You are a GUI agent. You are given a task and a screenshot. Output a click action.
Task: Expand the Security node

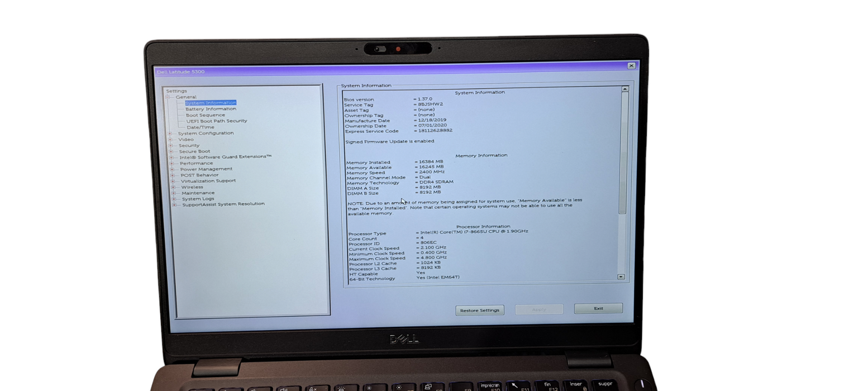click(171, 145)
